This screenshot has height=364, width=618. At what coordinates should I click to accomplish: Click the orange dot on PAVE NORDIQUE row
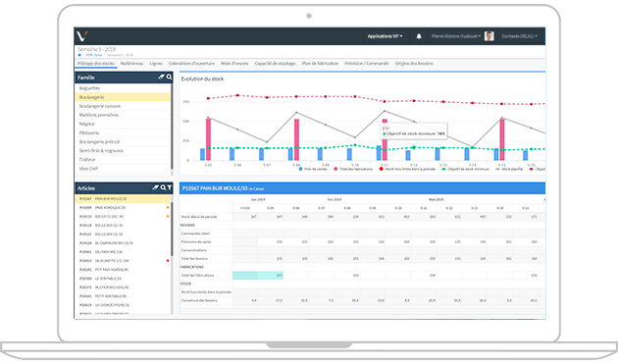tap(168, 207)
